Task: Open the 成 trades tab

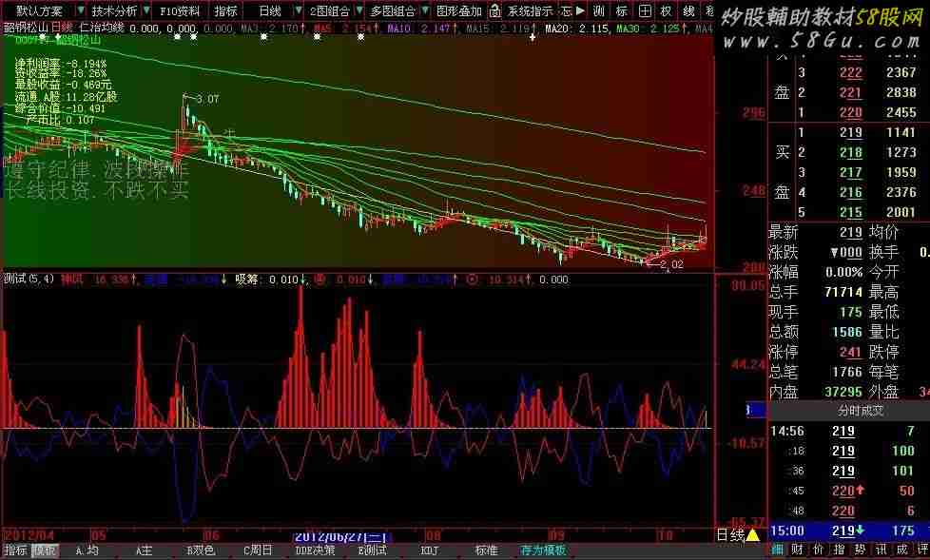Action: [x=901, y=550]
